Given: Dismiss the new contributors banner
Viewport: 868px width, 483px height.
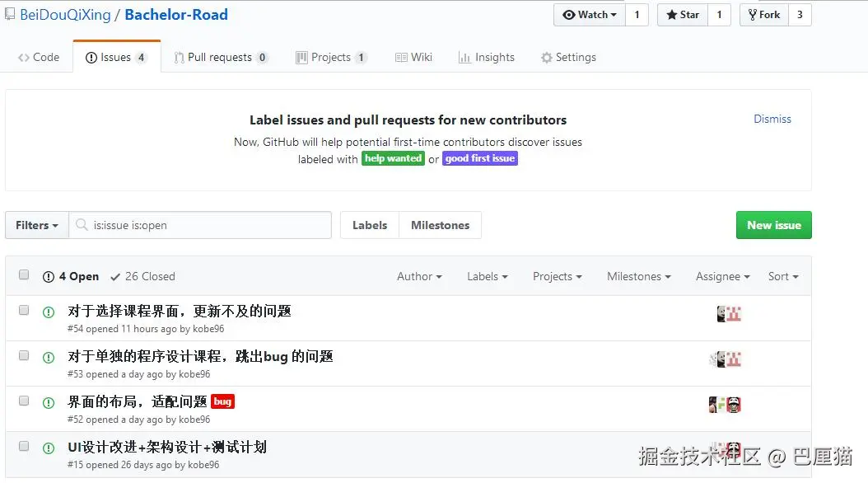Looking at the screenshot, I should [x=772, y=119].
